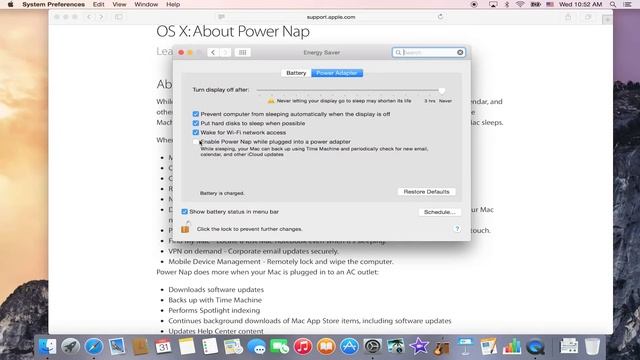Click "Battery is charged." status text
The image size is (640, 360).
[x=222, y=193]
